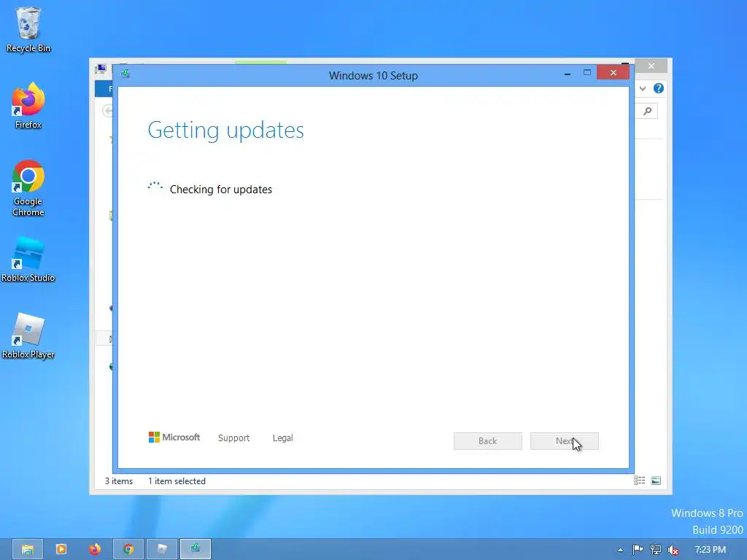Click the '1 item selected' status text
This screenshot has width=747, height=560.
tap(177, 481)
